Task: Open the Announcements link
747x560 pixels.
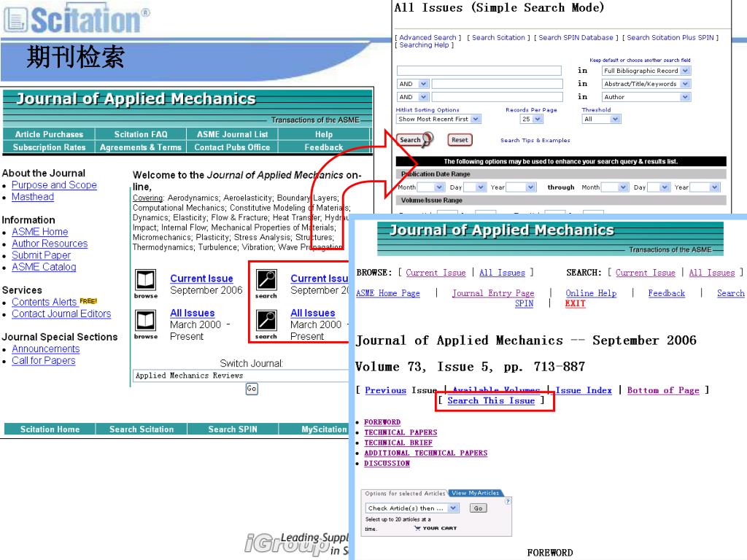Action: point(46,349)
